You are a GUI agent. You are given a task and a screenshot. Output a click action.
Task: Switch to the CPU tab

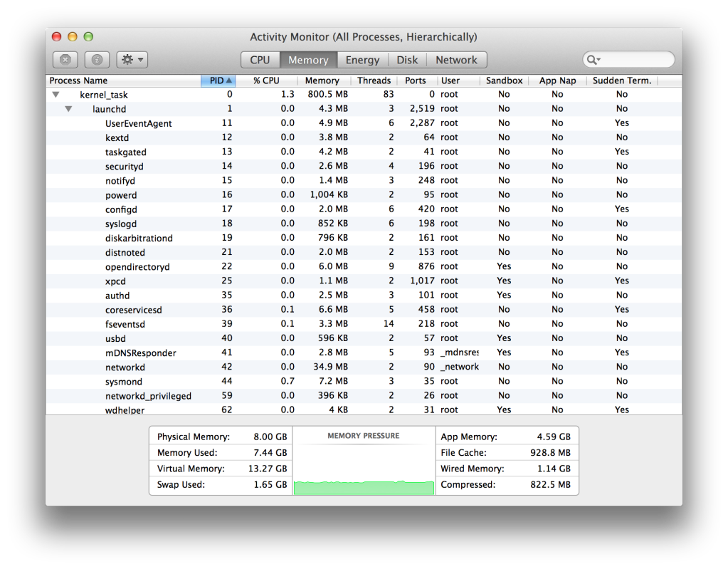[x=260, y=60]
